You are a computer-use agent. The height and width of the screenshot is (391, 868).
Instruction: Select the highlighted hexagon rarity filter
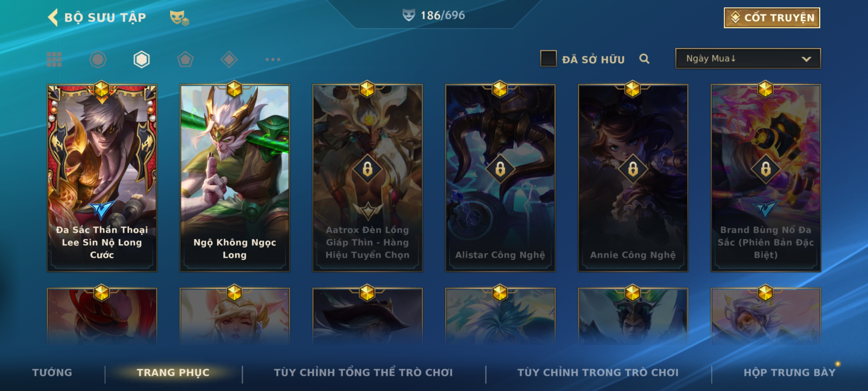141,59
